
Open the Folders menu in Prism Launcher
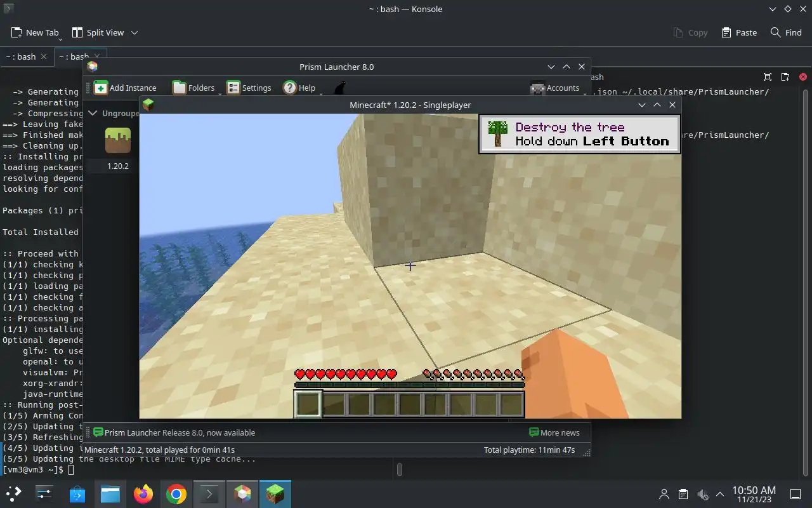point(194,88)
